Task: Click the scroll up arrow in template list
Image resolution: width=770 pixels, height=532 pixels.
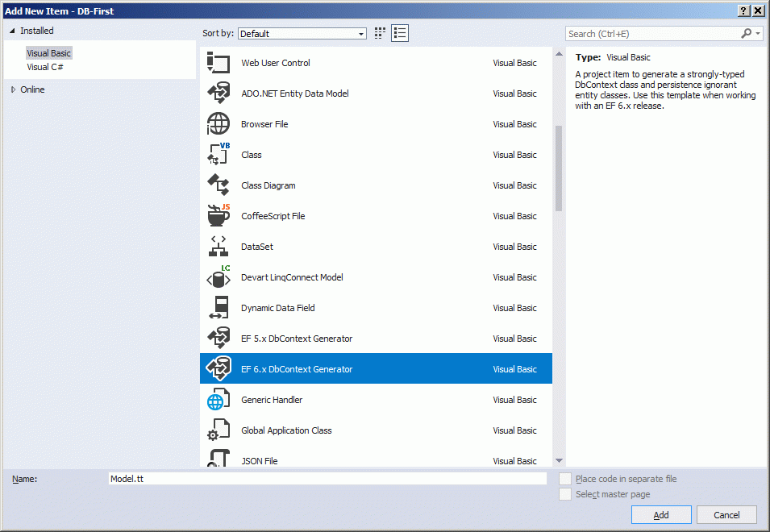Action: point(559,53)
